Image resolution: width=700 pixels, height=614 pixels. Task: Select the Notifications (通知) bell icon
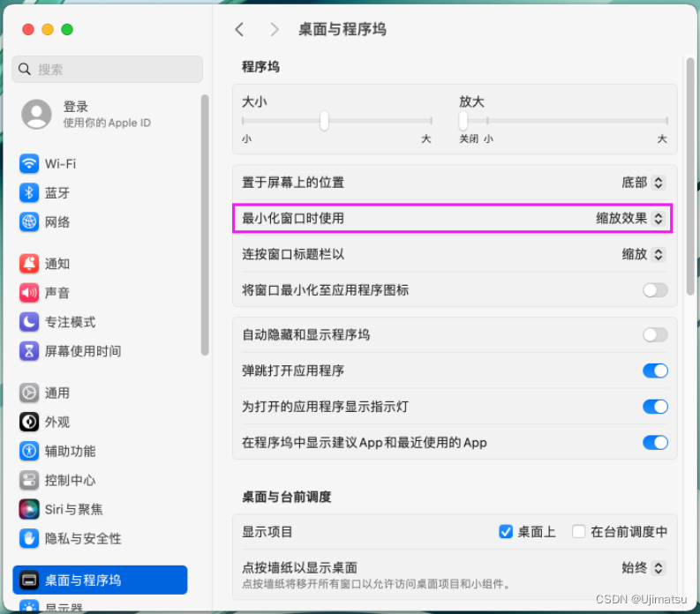tap(29, 263)
